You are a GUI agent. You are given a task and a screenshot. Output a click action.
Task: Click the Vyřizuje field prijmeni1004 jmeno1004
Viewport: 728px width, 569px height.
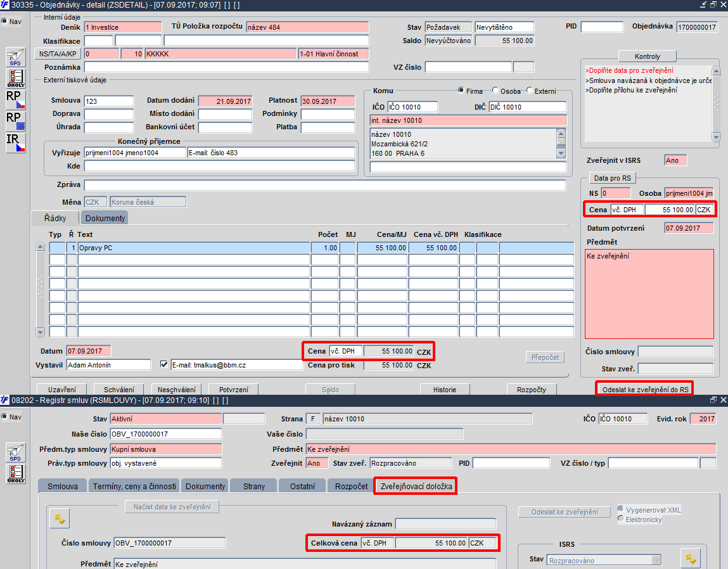pyautogui.click(x=135, y=152)
